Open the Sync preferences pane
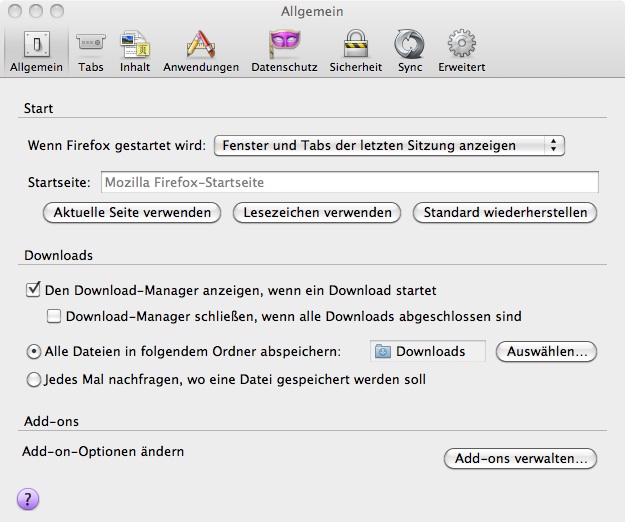Screen dimensions: 625x522 [410, 51]
